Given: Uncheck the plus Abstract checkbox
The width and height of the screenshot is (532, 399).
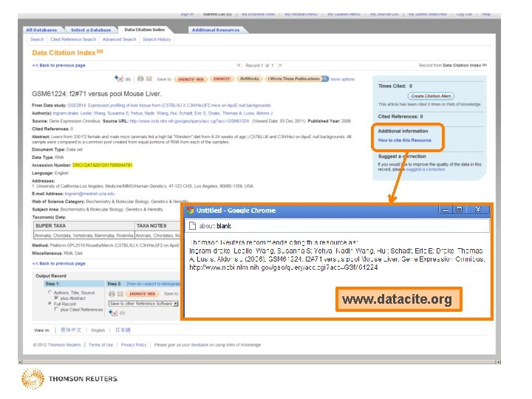Looking at the screenshot, I should pos(56,298).
